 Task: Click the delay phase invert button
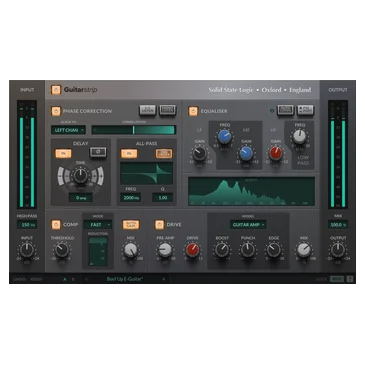(x=98, y=153)
